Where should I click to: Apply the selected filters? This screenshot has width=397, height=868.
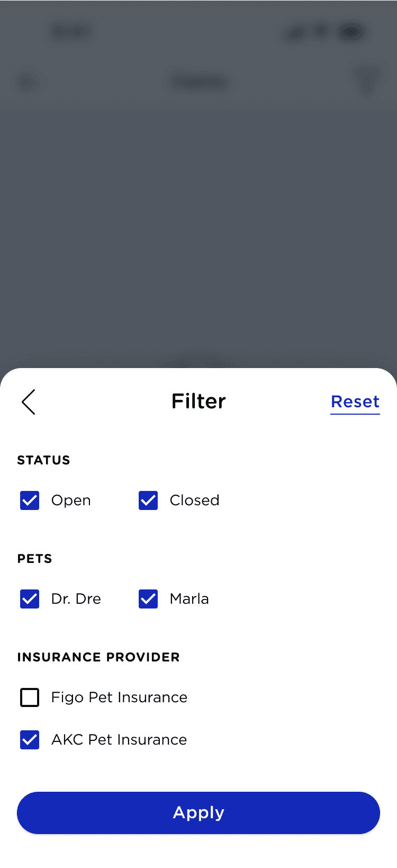point(198,813)
